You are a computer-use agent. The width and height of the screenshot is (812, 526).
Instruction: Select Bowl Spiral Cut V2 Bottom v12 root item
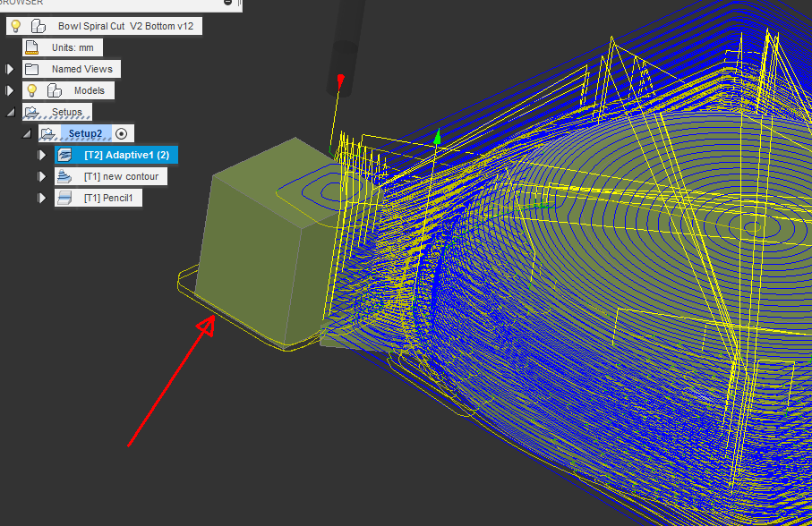pos(127,25)
